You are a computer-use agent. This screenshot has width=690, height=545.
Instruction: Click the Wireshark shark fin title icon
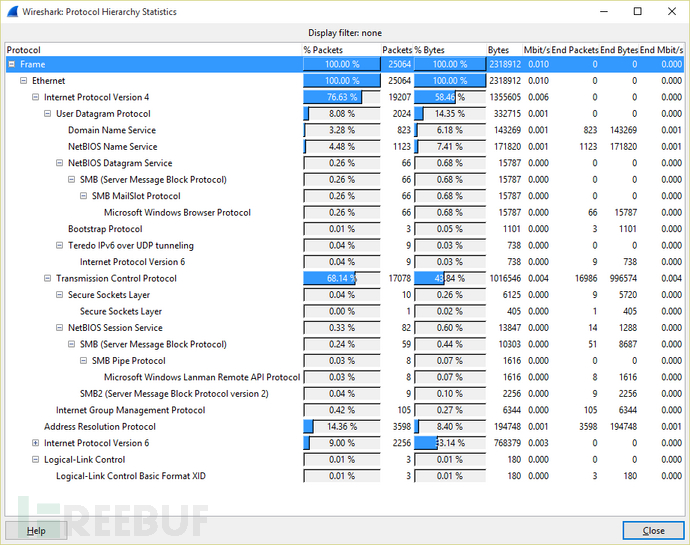pyautogui.click(x=13, y=11)
